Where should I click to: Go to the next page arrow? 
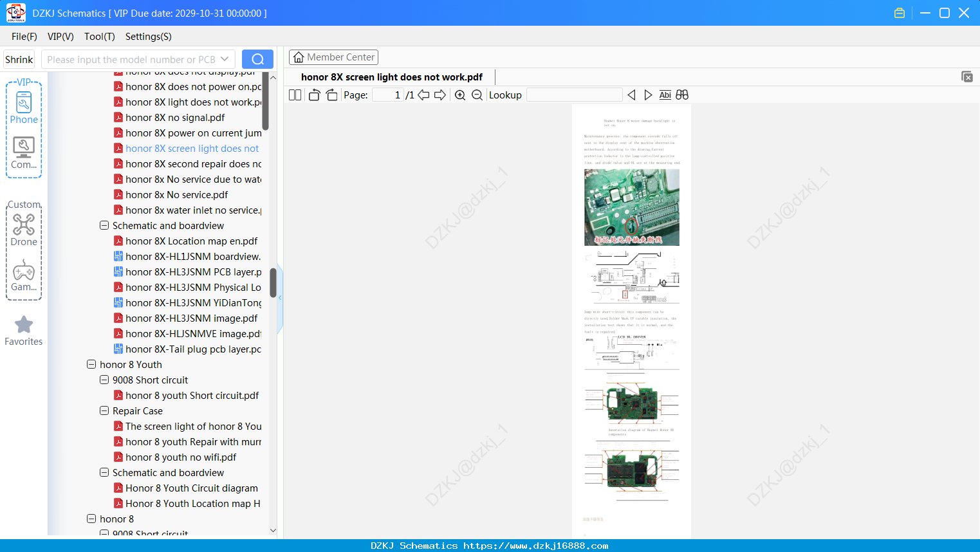(440, 95)
